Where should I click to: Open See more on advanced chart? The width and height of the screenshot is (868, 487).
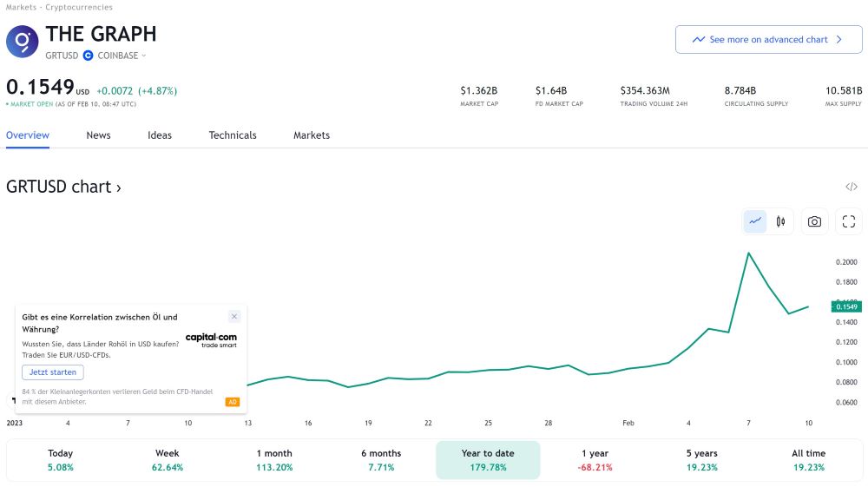tap(768, 39)
